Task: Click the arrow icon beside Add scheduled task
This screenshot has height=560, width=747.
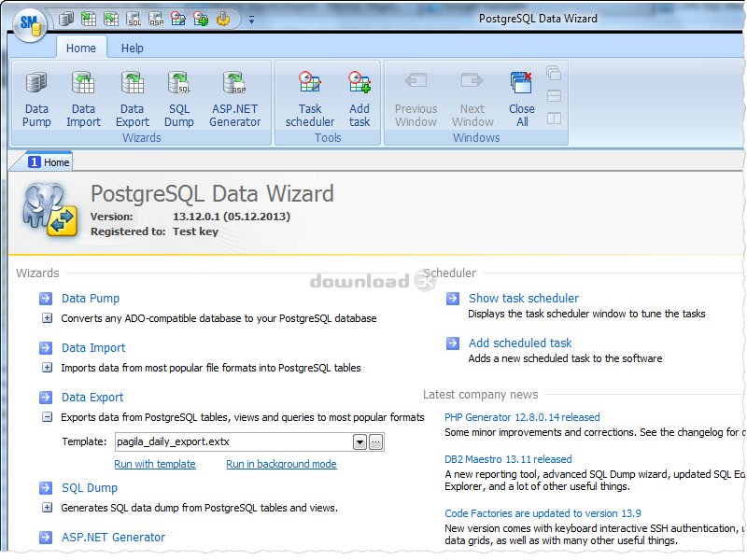Action: click(x=453, y=343)
